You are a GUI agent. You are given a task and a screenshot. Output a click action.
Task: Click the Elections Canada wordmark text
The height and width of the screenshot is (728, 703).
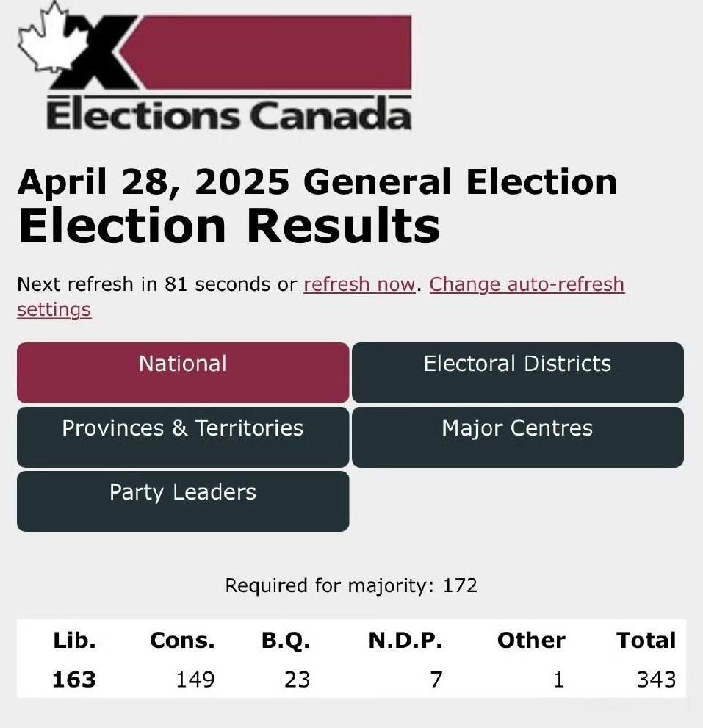coord(229,115)
